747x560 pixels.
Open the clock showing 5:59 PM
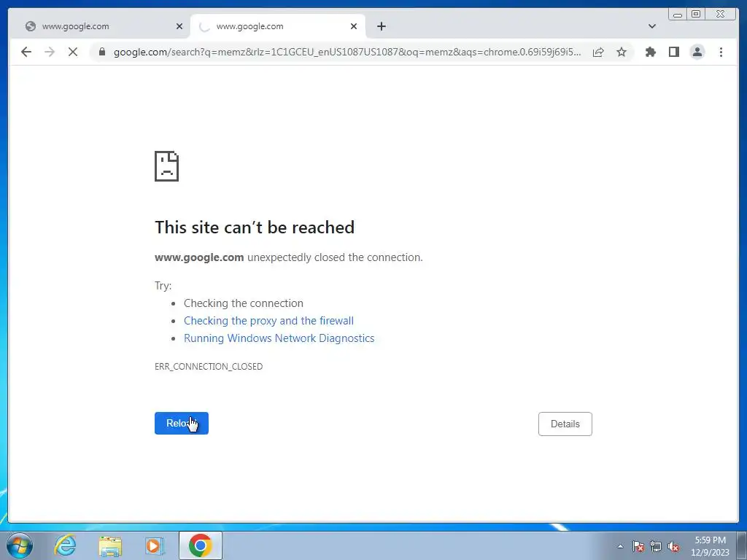pos(710,546)
